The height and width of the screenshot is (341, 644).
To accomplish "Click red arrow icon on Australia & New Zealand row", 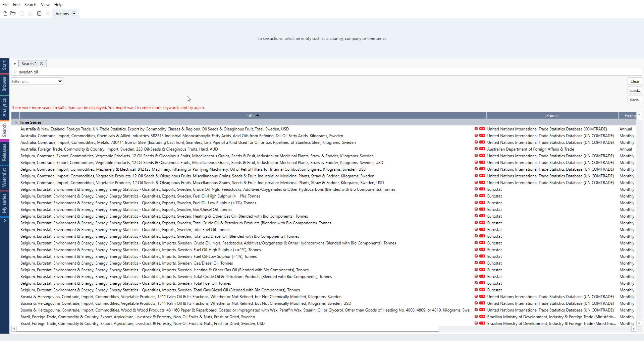I will tap(476, 129).
